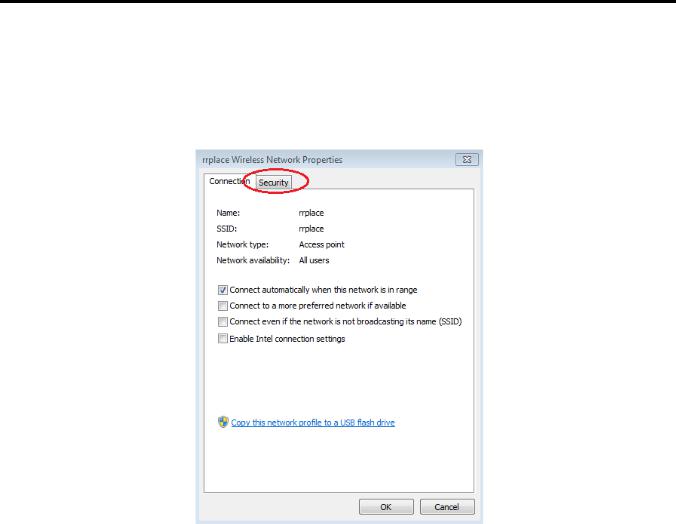Confirm the dialog with OK
The image size is (676, 524).
(386, 507)
